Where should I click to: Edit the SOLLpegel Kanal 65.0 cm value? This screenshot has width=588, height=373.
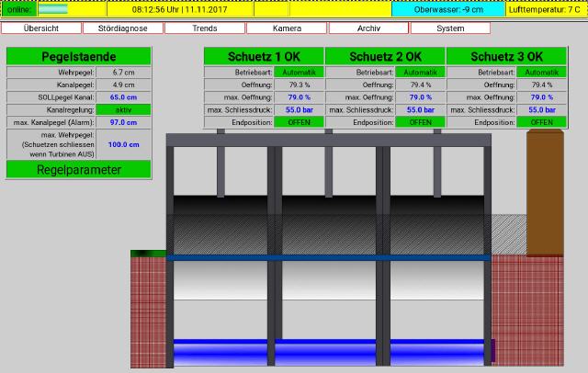point(123,96)
